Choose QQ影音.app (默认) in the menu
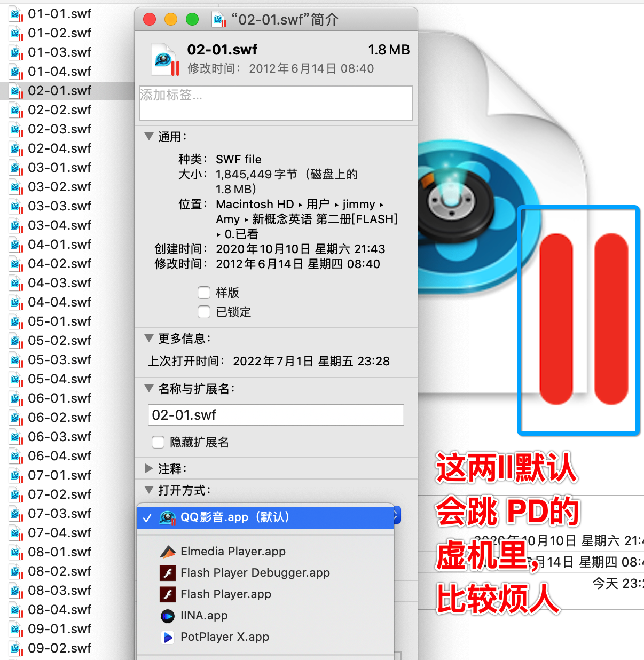Screen dimensions: 644x660 click(x=265, y=517)
